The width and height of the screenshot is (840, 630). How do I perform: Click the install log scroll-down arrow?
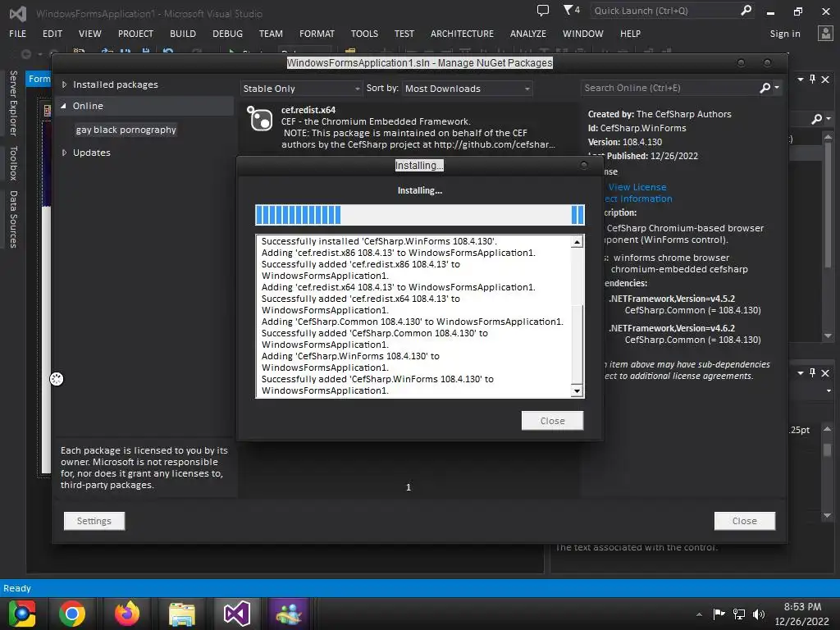[577, 390]
